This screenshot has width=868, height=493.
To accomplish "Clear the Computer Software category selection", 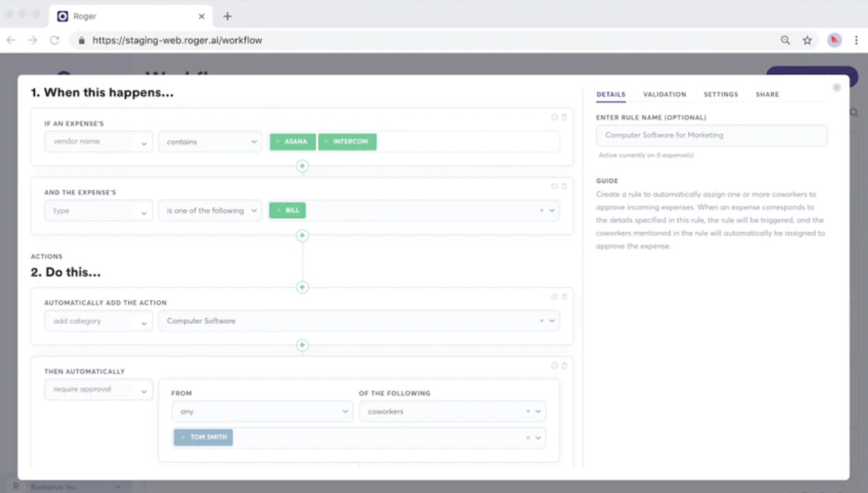I will click(542, 321).
